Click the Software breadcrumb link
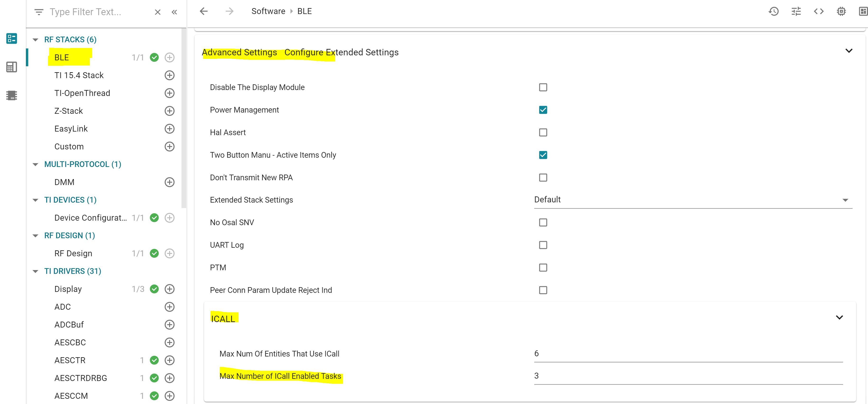Viewport: 868px width, 404px height. [268, 11]
